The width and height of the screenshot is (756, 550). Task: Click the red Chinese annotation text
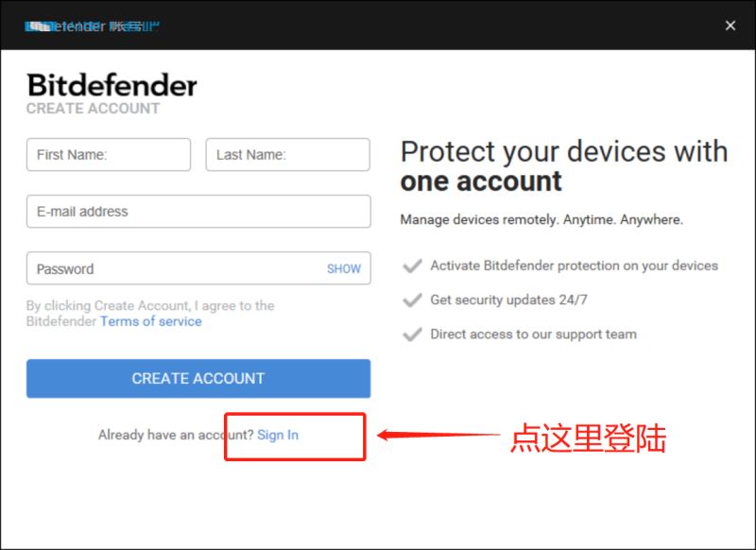click(x=588, y=438)
